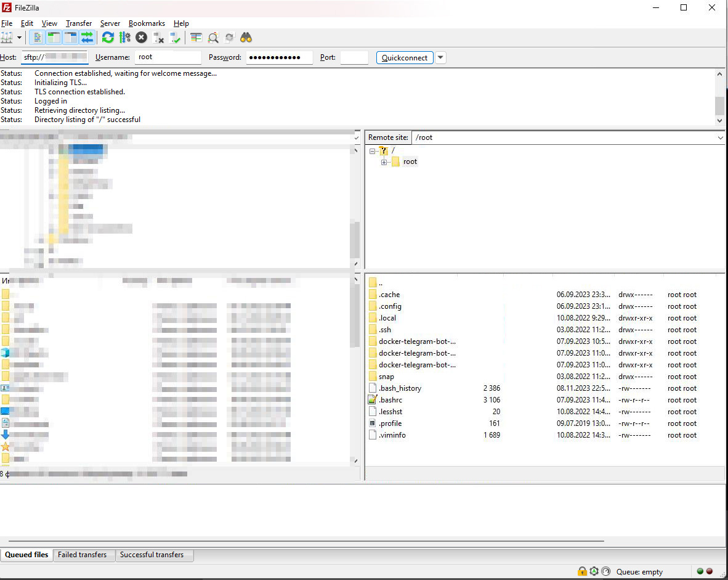Click the message log scroll-up arrow

pyautogui.click(x=719, y=74)
